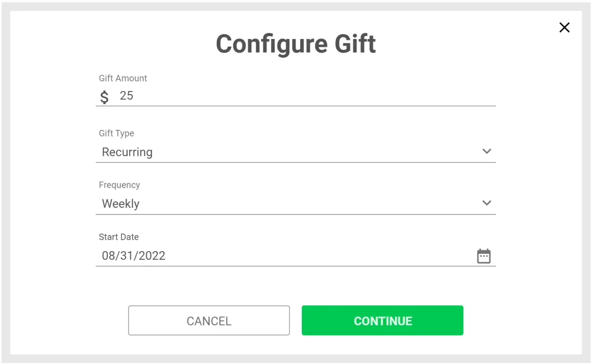
Task: Click the CONTINUE button
Action: 382,321
